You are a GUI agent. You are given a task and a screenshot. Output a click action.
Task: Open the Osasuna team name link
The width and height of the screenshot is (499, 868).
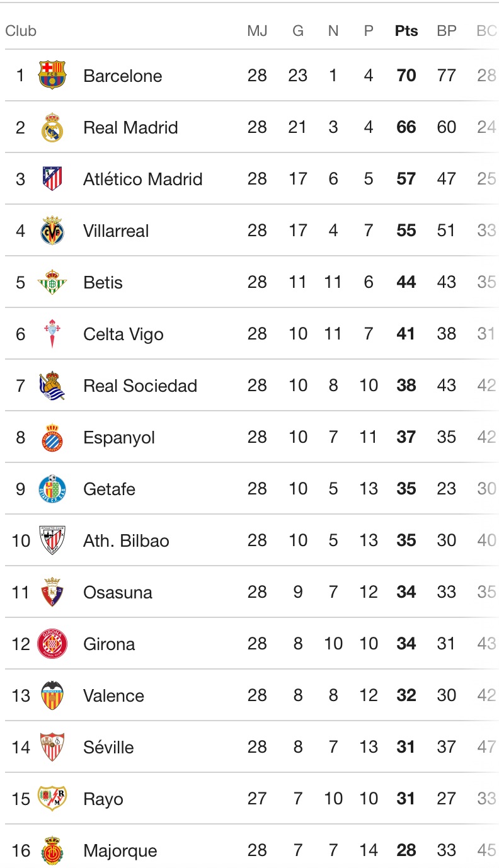pyautogui.click(x=117, y=592)
